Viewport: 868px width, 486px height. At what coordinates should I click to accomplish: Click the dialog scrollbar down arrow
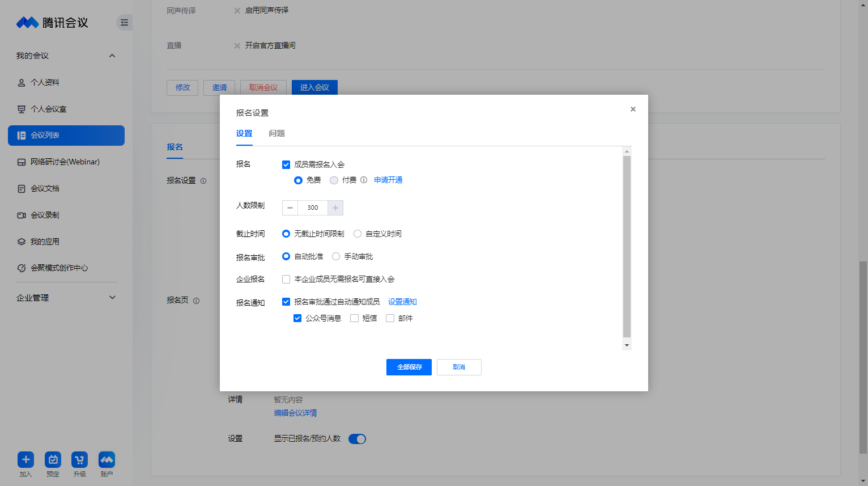pos(627,345)
